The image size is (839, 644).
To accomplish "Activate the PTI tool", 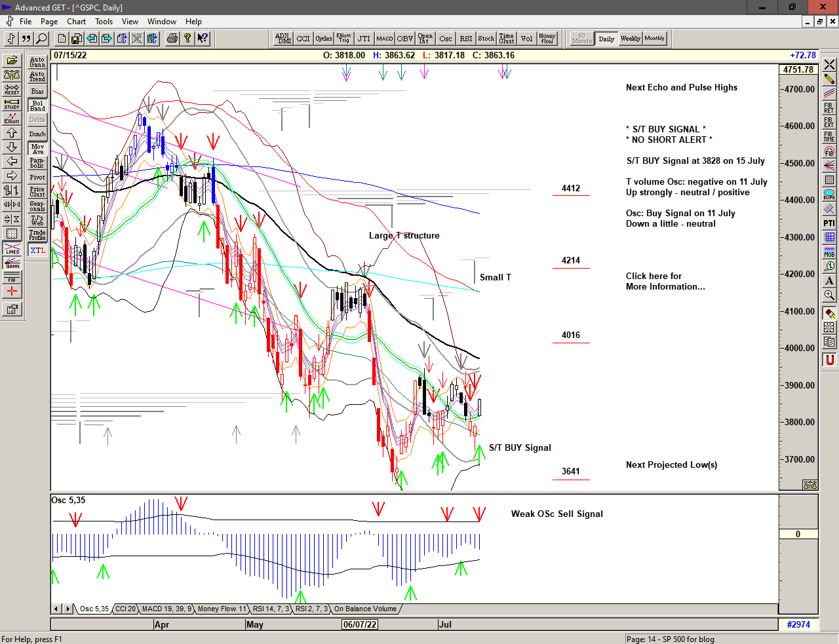I will (x=829, y=223).
